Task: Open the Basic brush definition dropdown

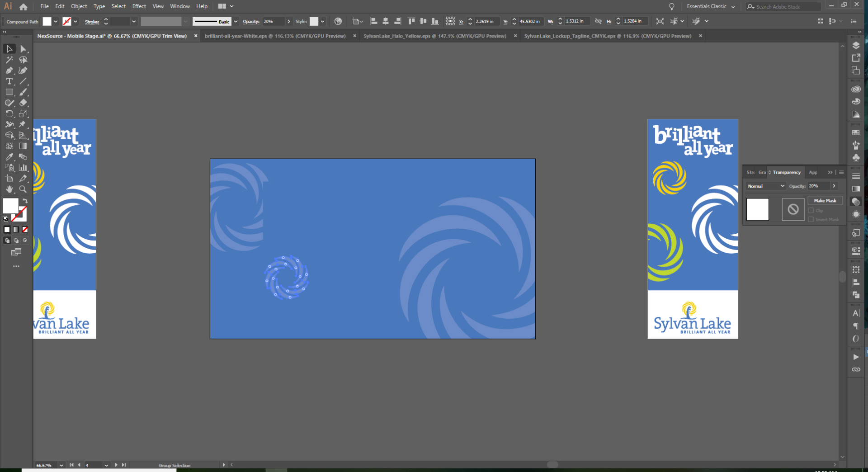Action: tap(236, 22)
